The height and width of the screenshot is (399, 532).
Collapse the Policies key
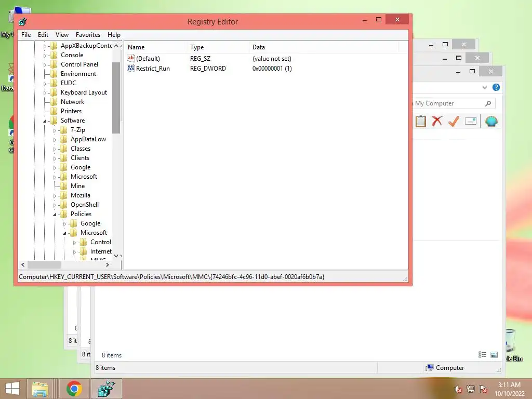point(55,215)
